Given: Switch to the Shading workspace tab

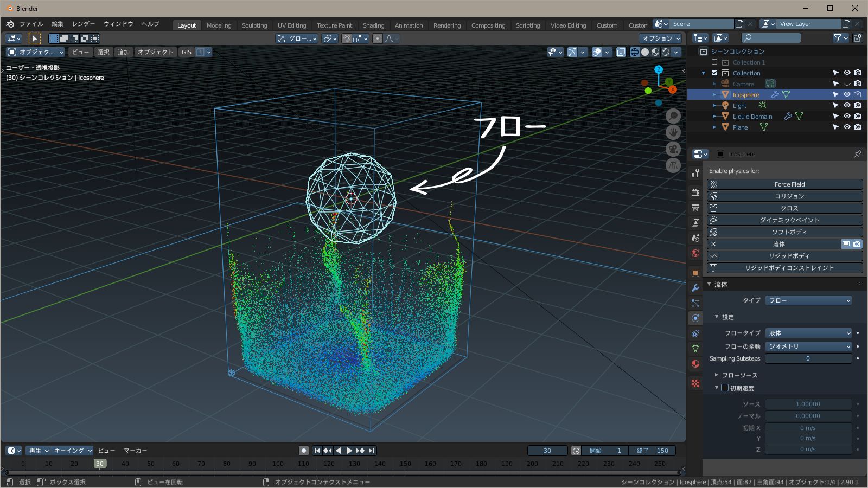Looking at the screenshot, I should click(x=373, y=25).
